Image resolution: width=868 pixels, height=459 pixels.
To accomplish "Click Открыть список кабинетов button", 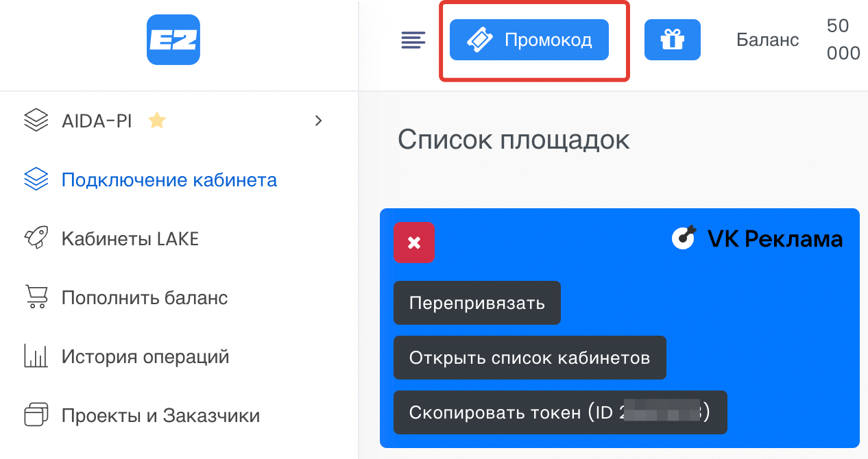I will (529, 358).
